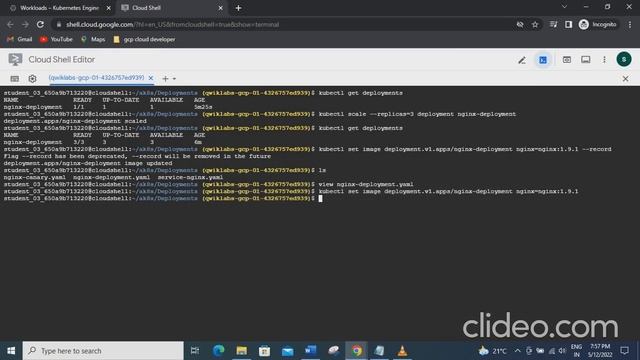The image size is (640, 360).
Task: Open the gcp cloud developer bookmark folder
Action: pos(144,40)
